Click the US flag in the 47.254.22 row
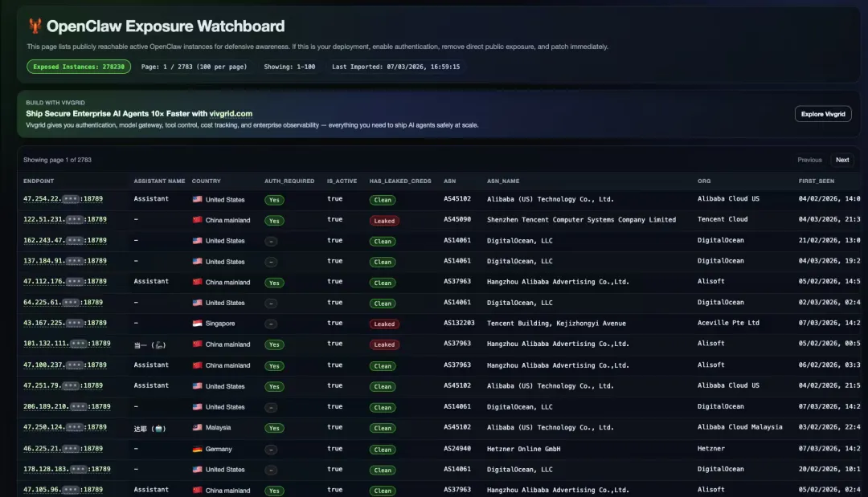 (197, 199)
